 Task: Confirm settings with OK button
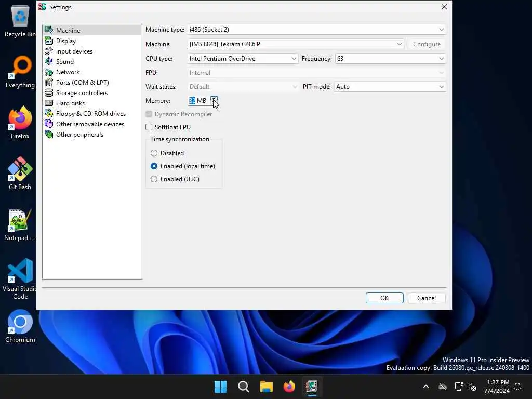click(384, 298)
